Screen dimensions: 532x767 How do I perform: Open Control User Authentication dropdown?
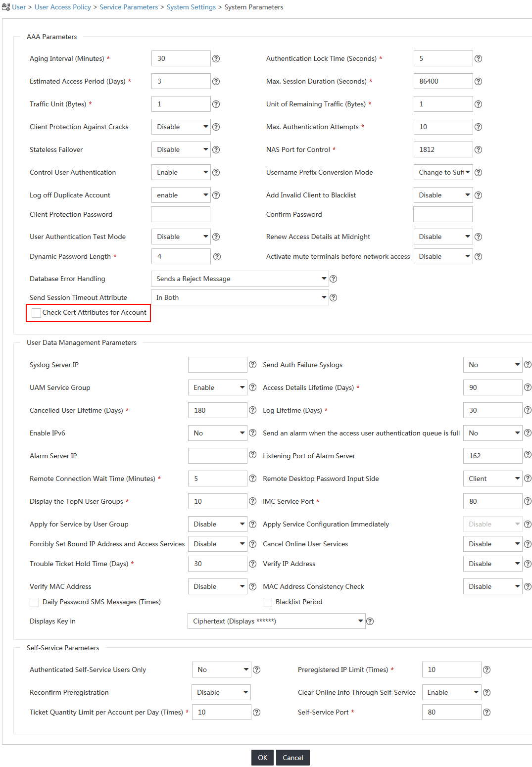coord(181,172)
